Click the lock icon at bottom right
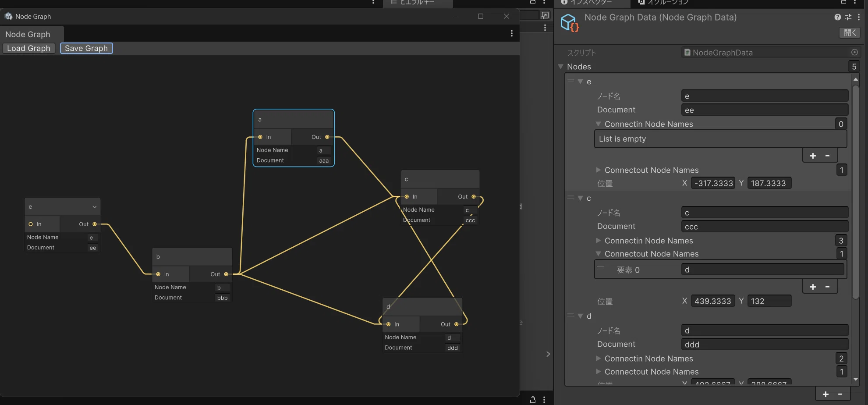This screenshot has height=405, width=868. point(533,399)
